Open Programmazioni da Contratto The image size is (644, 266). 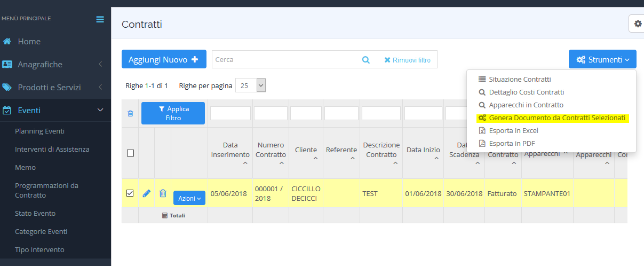[46, 191]
